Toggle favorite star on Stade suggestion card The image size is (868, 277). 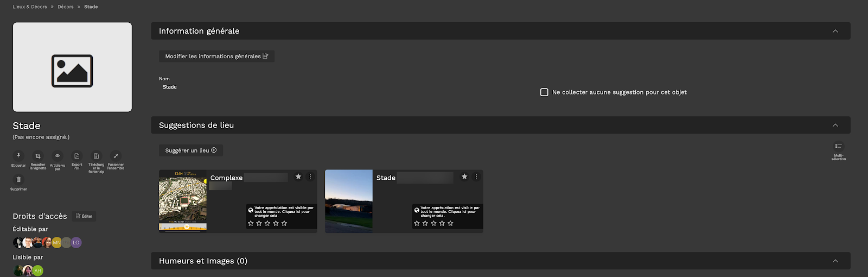(464, 177)
